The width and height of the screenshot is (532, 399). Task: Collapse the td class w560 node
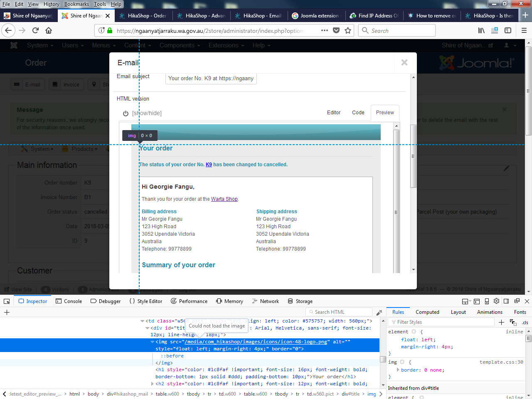tap(143, 321)
